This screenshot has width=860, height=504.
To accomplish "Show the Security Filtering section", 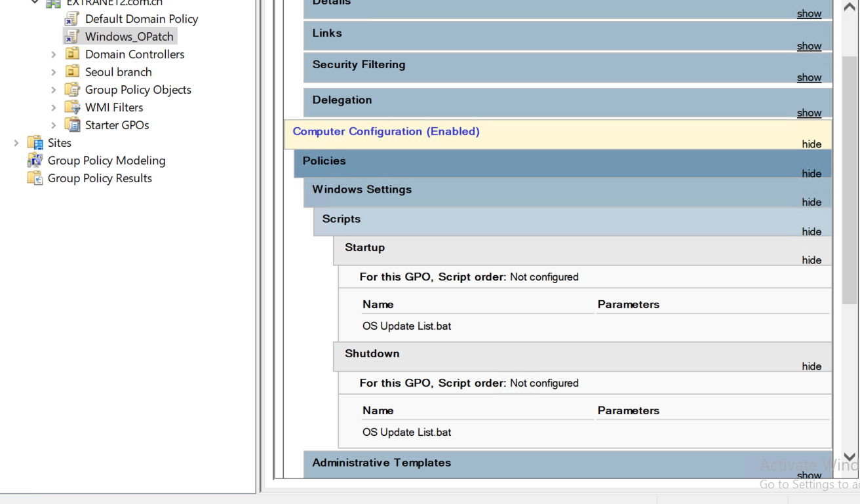I will [809, 77].
